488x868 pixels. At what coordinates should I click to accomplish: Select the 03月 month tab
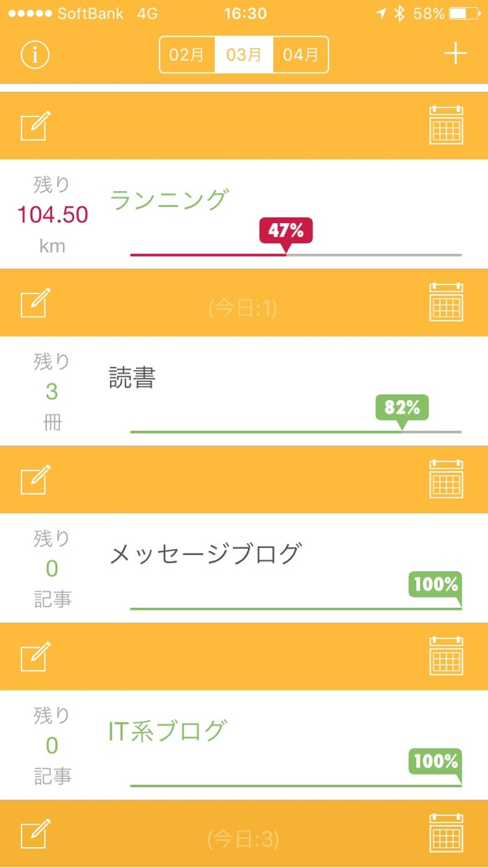pos(244,54)
